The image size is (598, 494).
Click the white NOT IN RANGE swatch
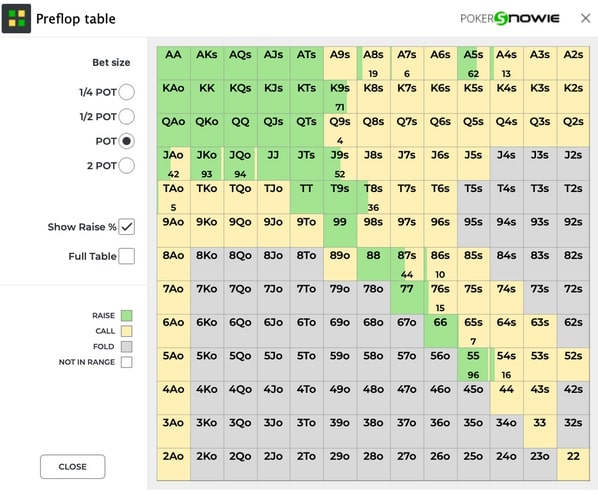pyautogui.click(x=127, y=362)
